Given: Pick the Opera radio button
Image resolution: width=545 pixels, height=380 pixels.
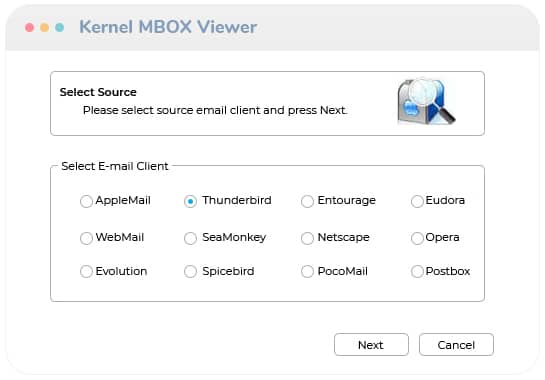Looking at the screenshot, I should [417, 238].
